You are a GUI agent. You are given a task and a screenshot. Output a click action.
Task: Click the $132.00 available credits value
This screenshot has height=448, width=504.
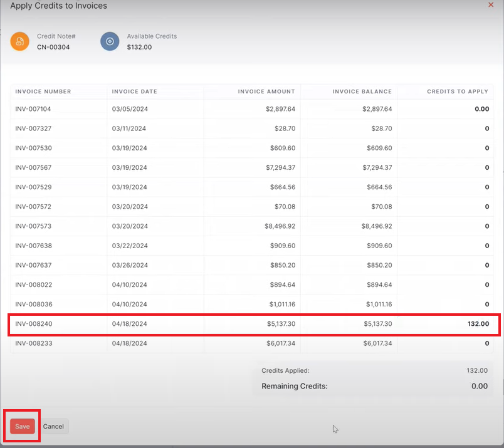point(139,47)
